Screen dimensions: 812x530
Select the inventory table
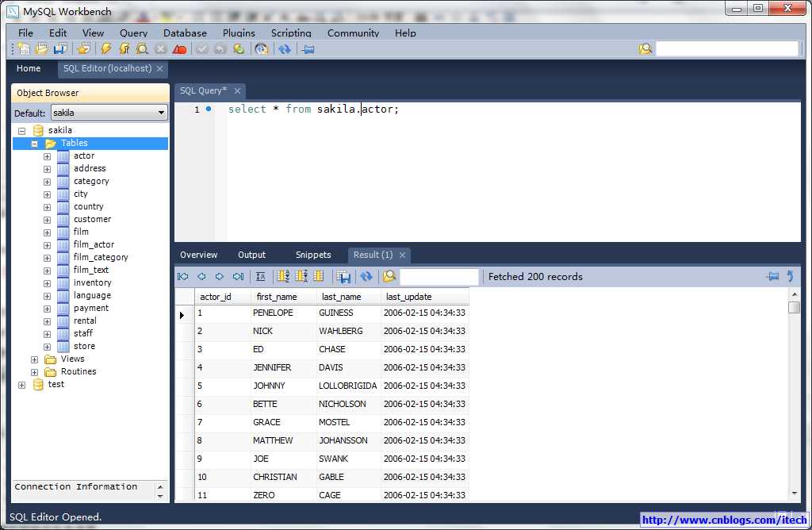coord(92,283)
